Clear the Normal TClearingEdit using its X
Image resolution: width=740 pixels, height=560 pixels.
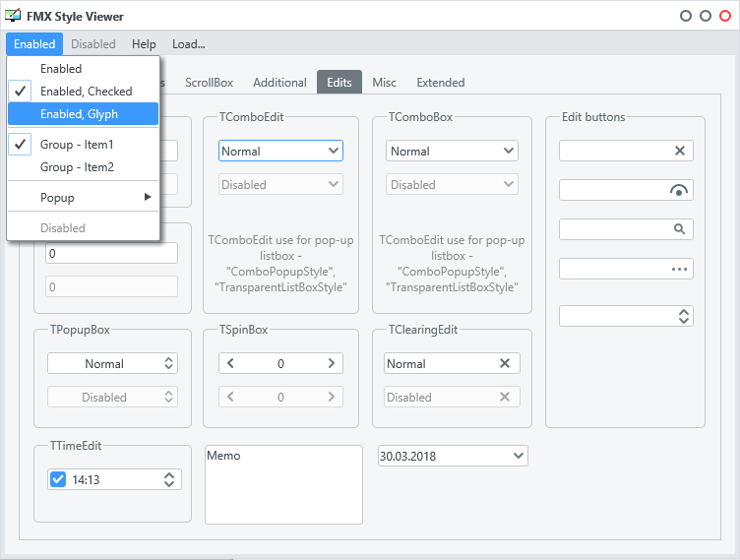(x=505, y=363)
